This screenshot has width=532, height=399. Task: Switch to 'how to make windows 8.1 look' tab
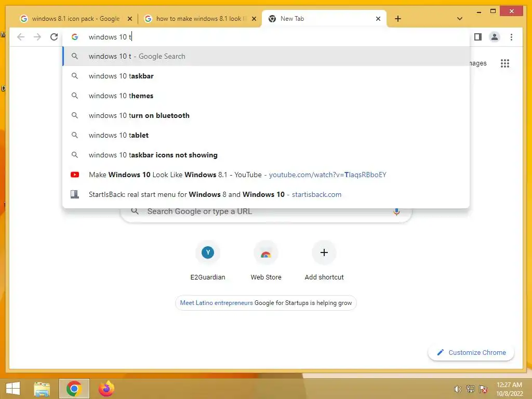[x=200, y=19]
